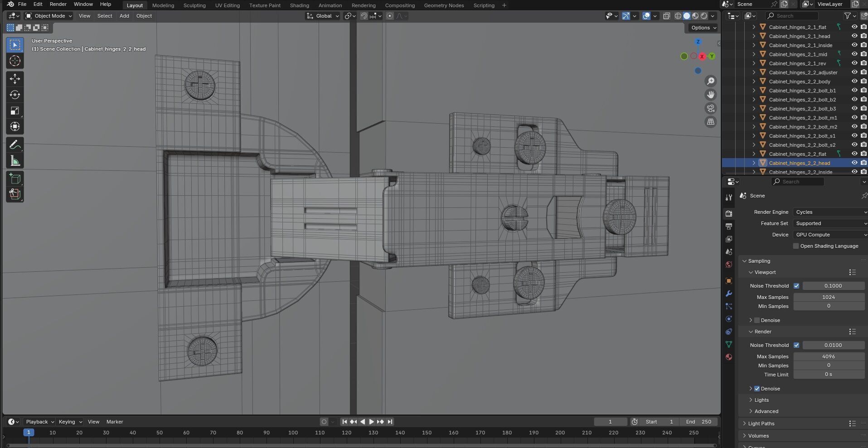Disable Render Denoise checkbox

click(757, 389)
